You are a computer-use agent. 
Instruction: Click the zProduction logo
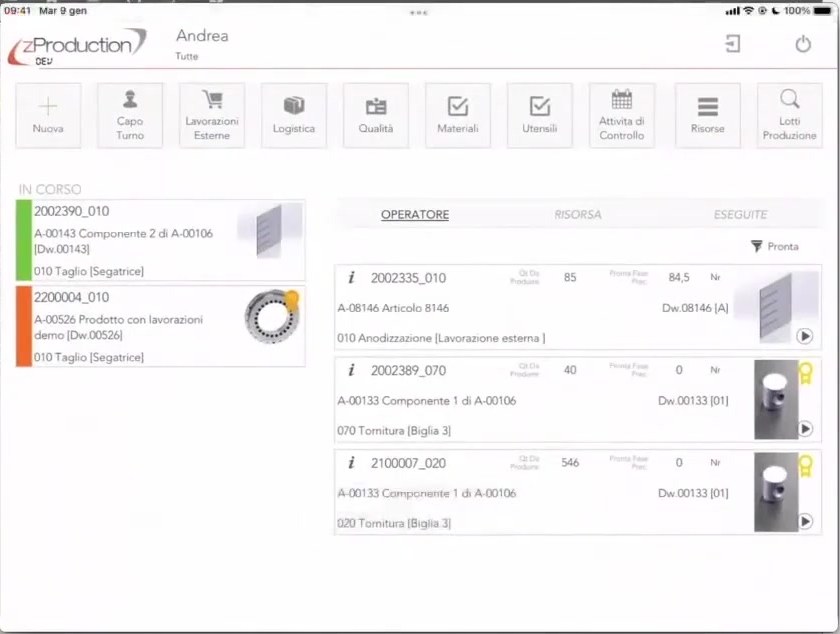pyautogui.click(x=77, y=47)
